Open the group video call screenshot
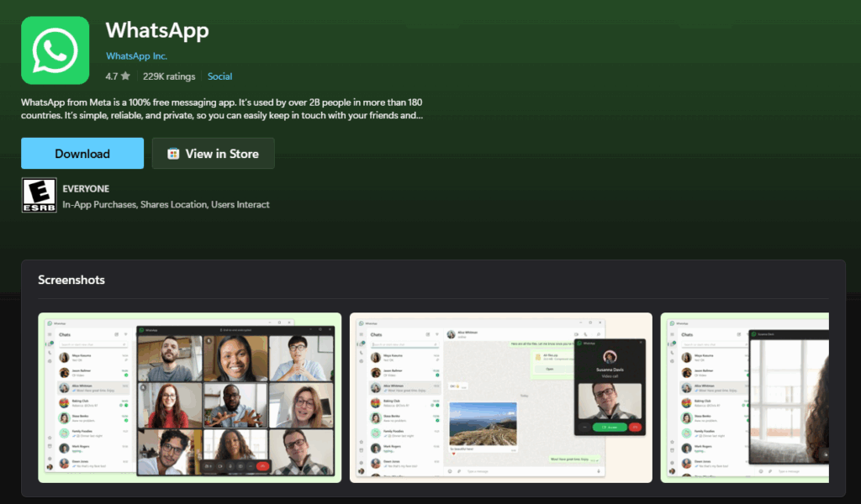The height and width of the screenshot is (504, 861). tap(189, 397)
